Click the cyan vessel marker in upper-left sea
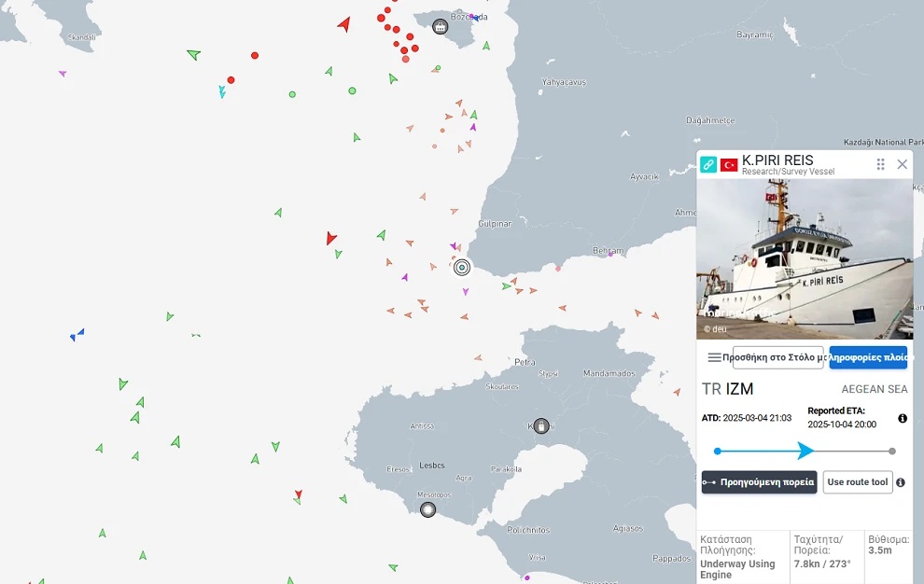The width and height of the screenshot is (924, 584). [x=222, y=91]
